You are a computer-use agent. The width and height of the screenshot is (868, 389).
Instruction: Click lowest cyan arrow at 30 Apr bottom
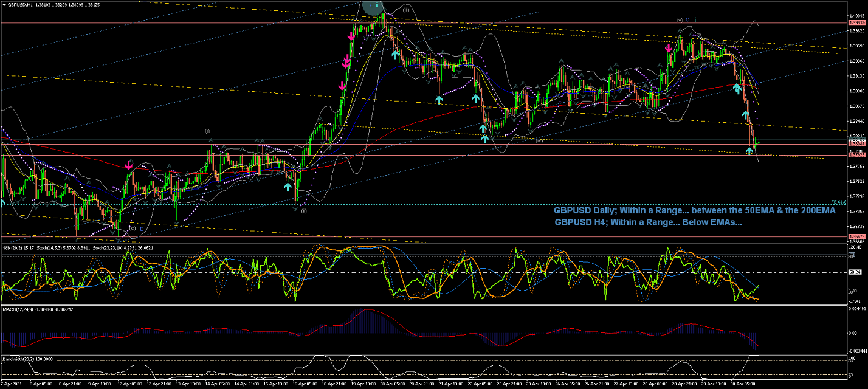pyautogui.click(x=749, y=150)
